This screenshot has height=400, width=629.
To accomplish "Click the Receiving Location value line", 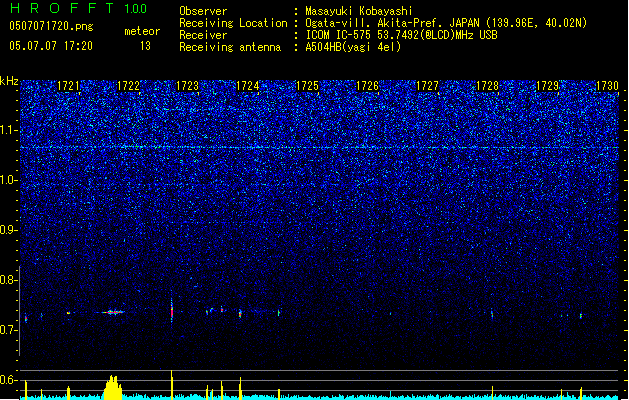I will (x=446, y=23).
